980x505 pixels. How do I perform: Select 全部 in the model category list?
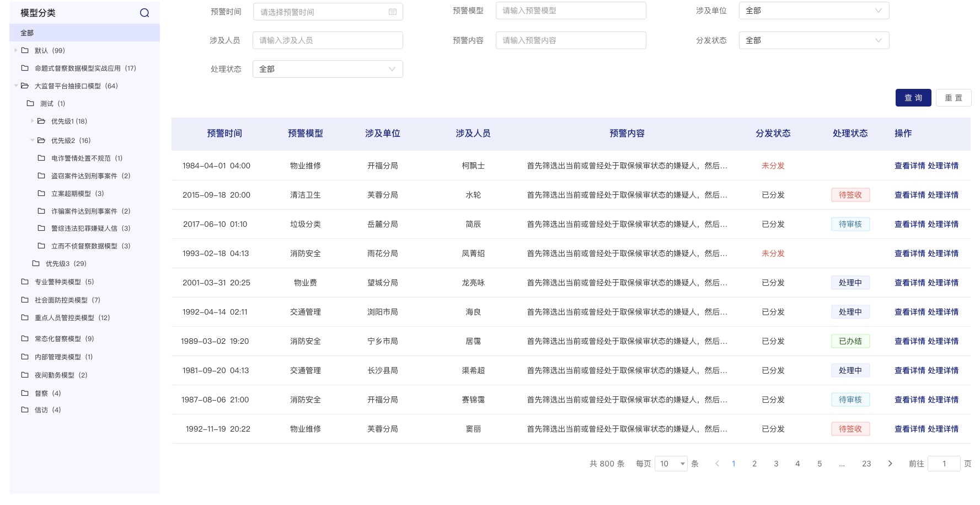(x=27, y=33)
